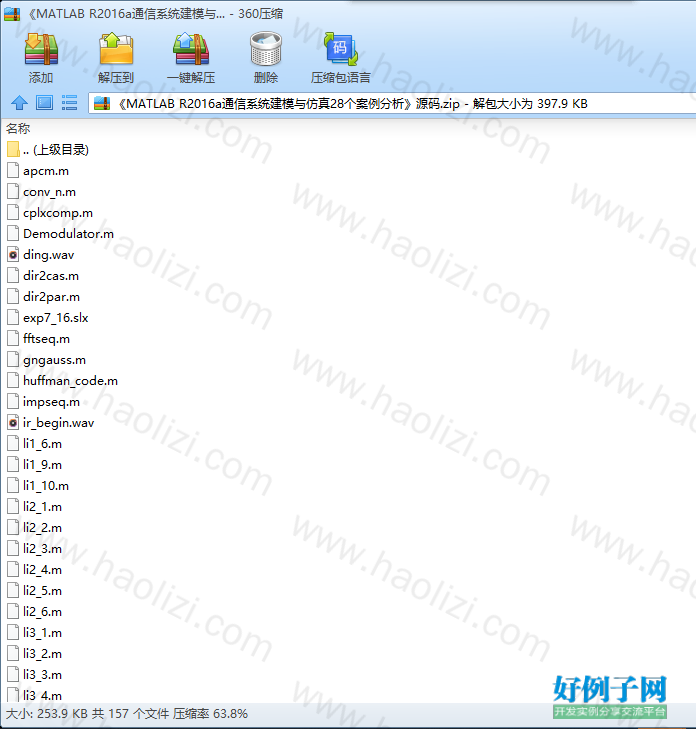Click the document icon beside li2_6.m
696x729 pixels.
pos(13,612)
